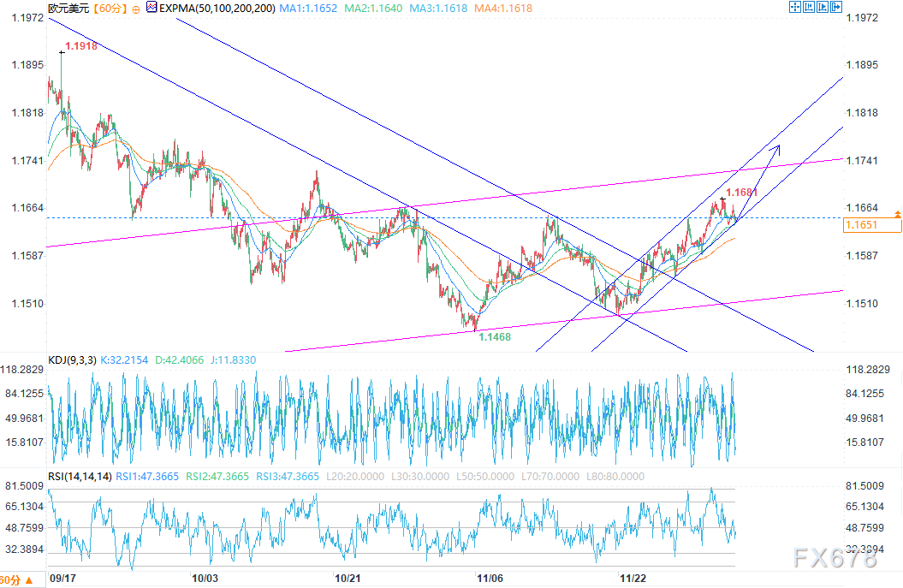Select the KDJ(9,3,3) indicator label

point(74,360)
